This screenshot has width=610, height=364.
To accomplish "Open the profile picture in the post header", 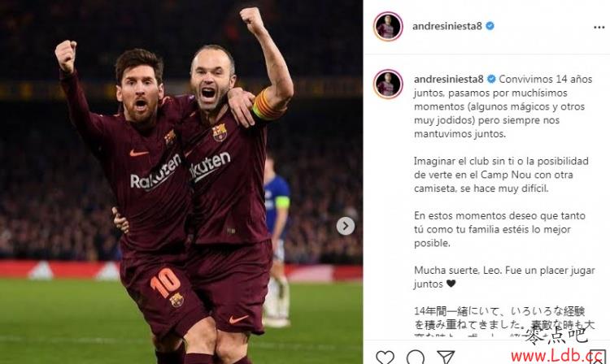I will 388,27.
